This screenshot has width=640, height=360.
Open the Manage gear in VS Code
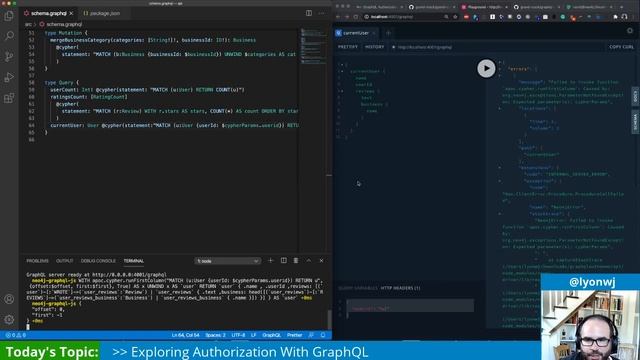coord(9,319)
